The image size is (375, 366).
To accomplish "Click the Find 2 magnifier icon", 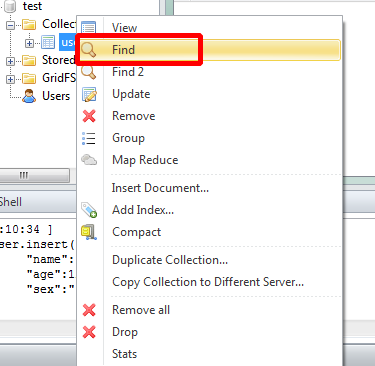I will (x=89, y=72).
